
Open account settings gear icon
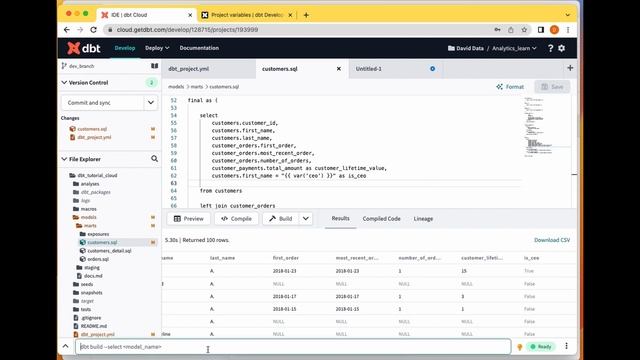(562, 48)
